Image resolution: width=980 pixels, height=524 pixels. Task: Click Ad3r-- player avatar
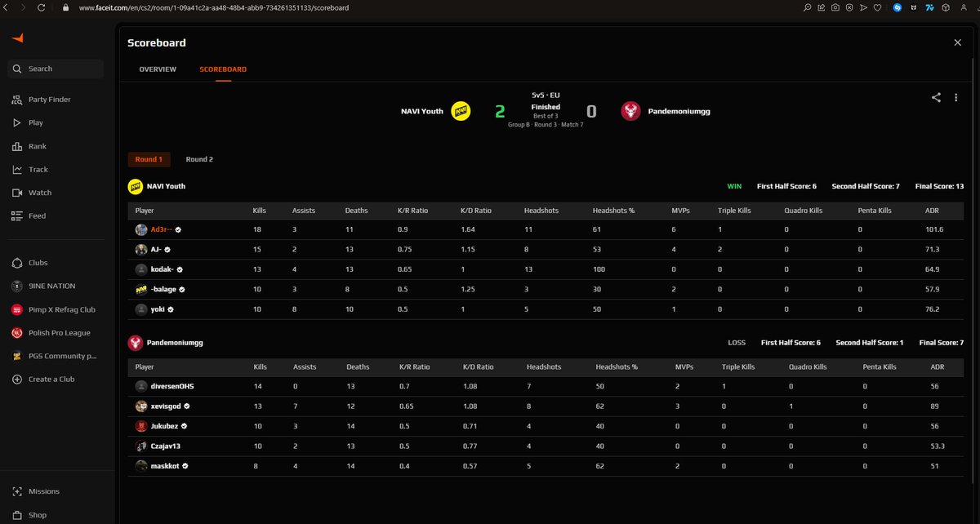pos(141,230)
